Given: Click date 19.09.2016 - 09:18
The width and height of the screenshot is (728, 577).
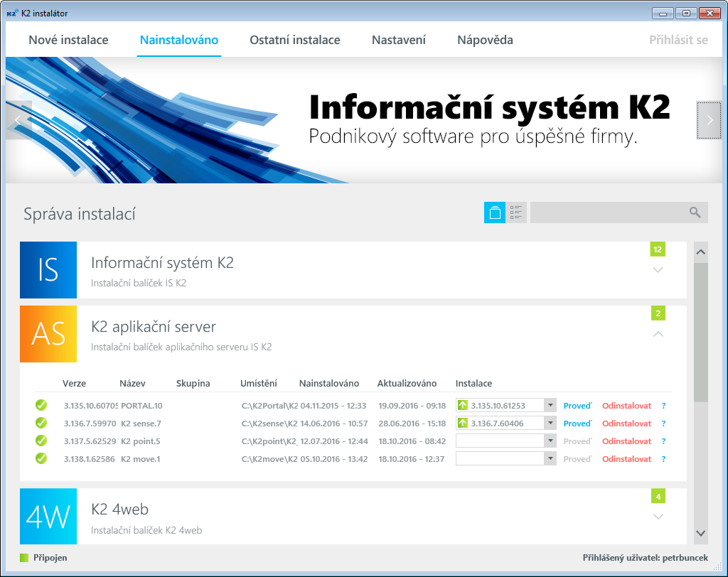Looking at the screenshot, I should [x=412, y=406].
